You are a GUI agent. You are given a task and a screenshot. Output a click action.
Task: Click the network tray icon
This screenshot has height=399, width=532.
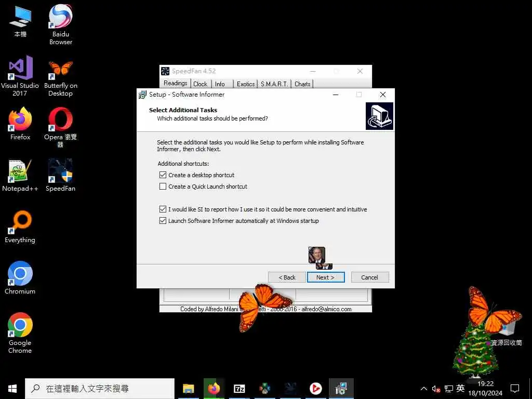click(x=448, y=389)
